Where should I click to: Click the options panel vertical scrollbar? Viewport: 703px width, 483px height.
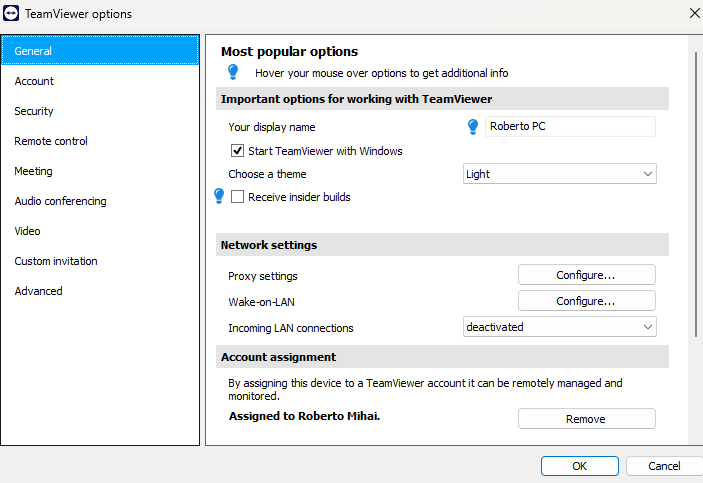coord(696,194)
